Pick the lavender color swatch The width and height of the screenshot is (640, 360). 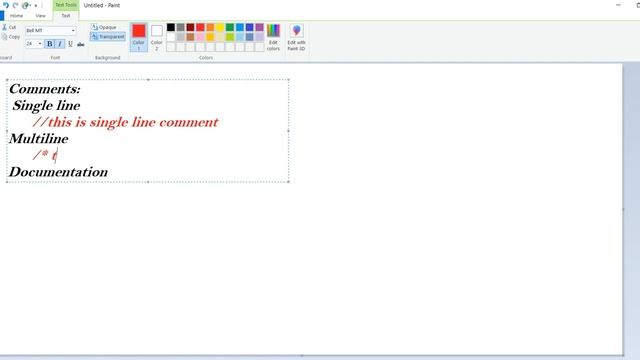click(x=260, y=37)
